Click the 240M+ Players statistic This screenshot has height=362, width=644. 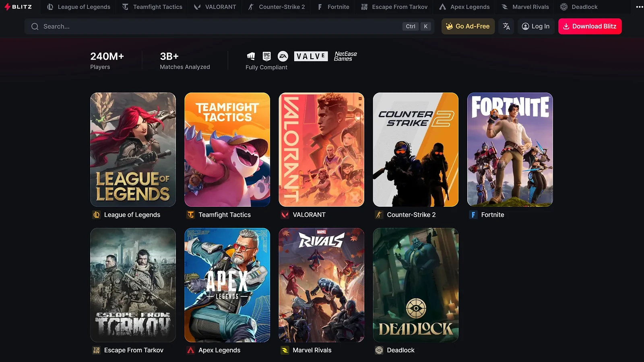107,61
